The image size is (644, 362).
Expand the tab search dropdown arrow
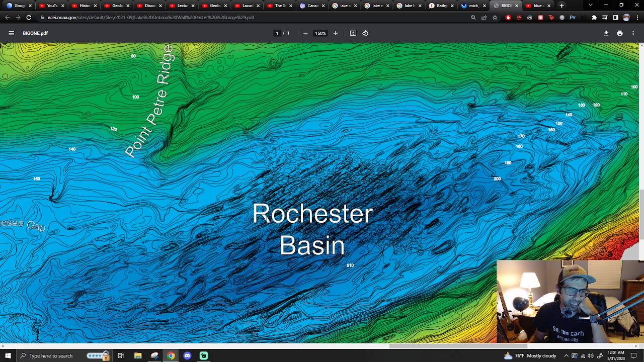click(590, 6)
